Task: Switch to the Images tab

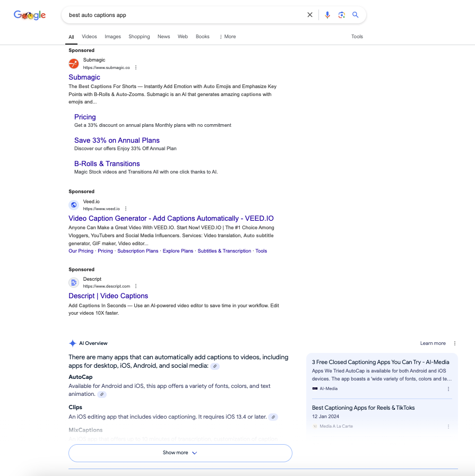Action: (x=113, y=37)
